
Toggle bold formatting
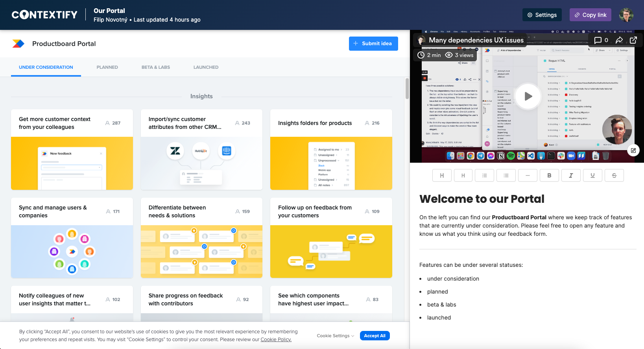[549, 176]
